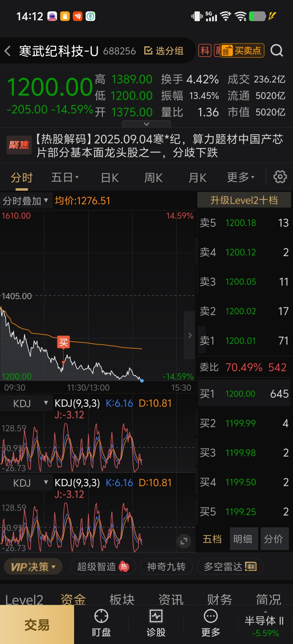This screenshot has width=293, height=644.
Task: Open the 板块 sector tab
Action: click(x=122, y=600)
